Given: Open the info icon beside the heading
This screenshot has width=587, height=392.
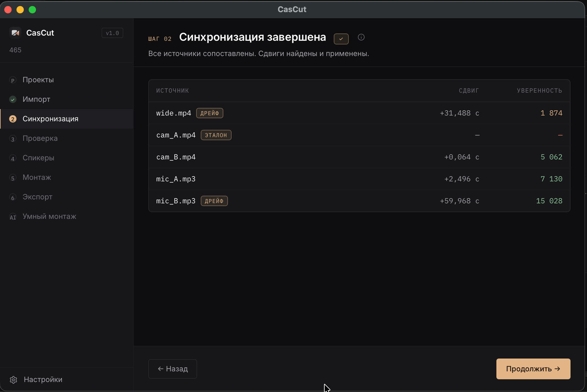Looking at the screenshot, I should point(361,37).
